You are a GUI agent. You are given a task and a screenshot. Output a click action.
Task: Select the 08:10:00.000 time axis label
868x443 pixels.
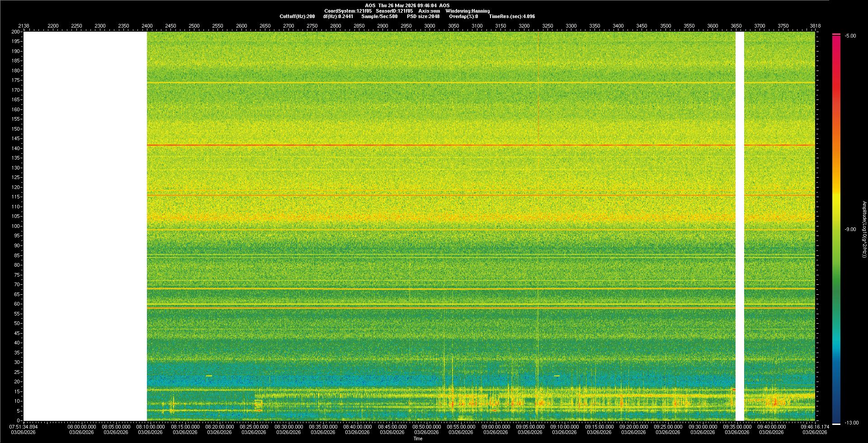[x=151, y=427]
